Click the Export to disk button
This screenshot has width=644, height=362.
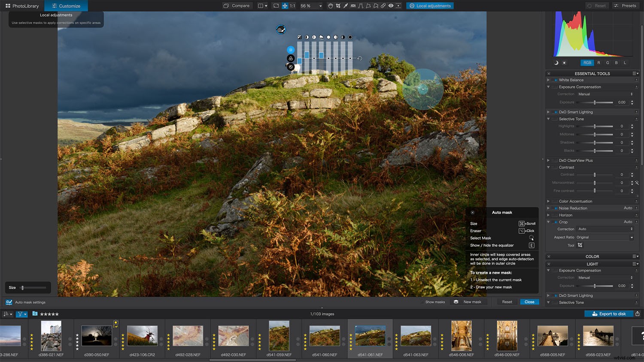point(609,314)
